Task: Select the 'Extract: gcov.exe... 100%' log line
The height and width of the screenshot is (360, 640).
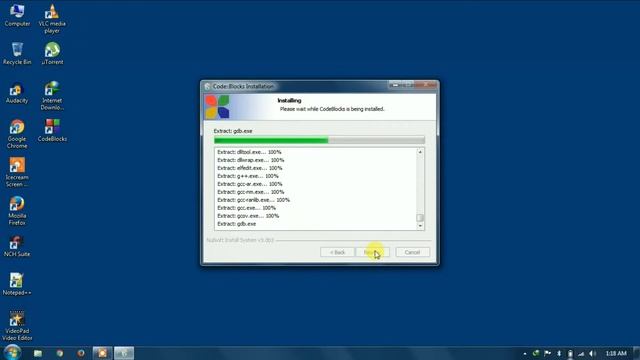Action: (248, 216)
